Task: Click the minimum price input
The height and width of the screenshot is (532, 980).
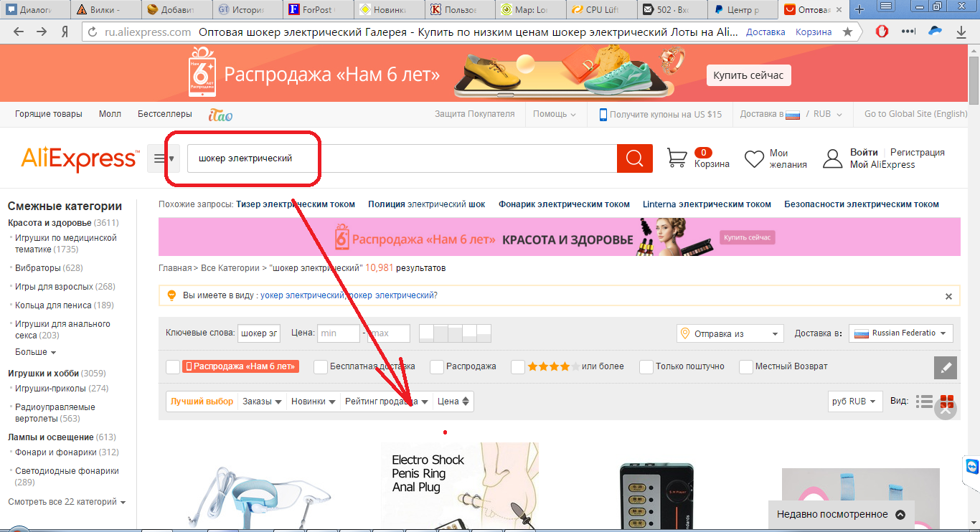Action: tap(339, 333)
